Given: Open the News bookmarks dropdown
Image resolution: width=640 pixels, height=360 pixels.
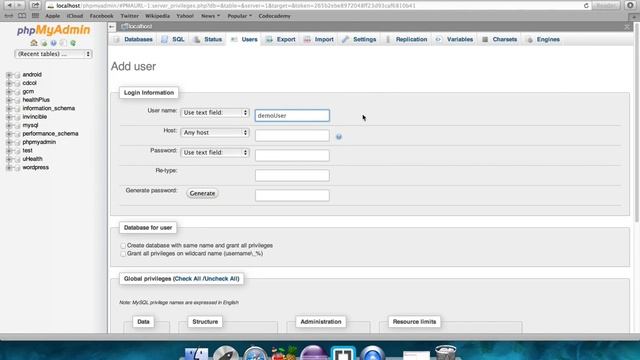Looking at the screenshot, I should tap(210, 16).
